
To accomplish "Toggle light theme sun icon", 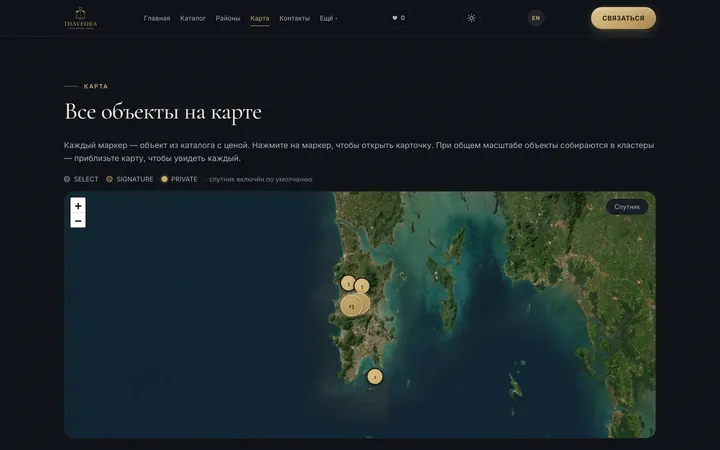I will tap(471, 18).
